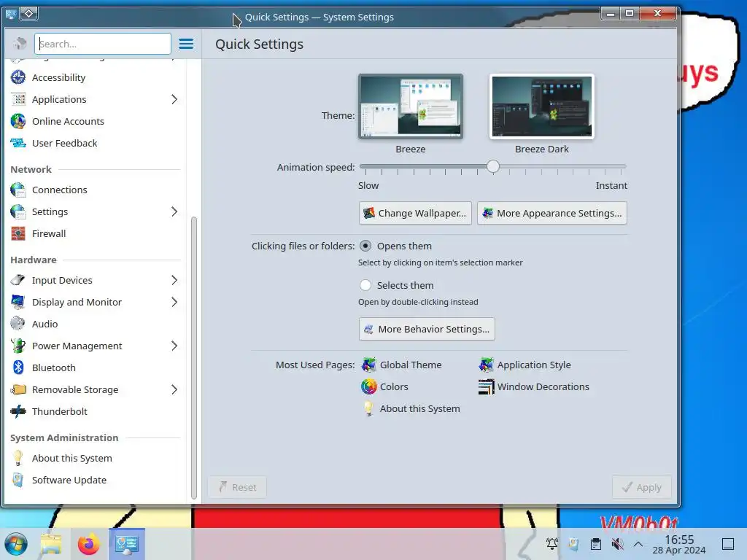747x560 pixels.
Task: Open the sidebar Settings entry under Network
Action: [96, 211]
